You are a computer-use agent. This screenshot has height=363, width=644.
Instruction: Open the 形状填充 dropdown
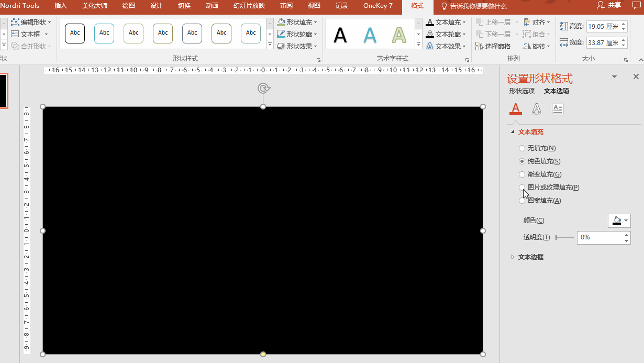[297, 23]
